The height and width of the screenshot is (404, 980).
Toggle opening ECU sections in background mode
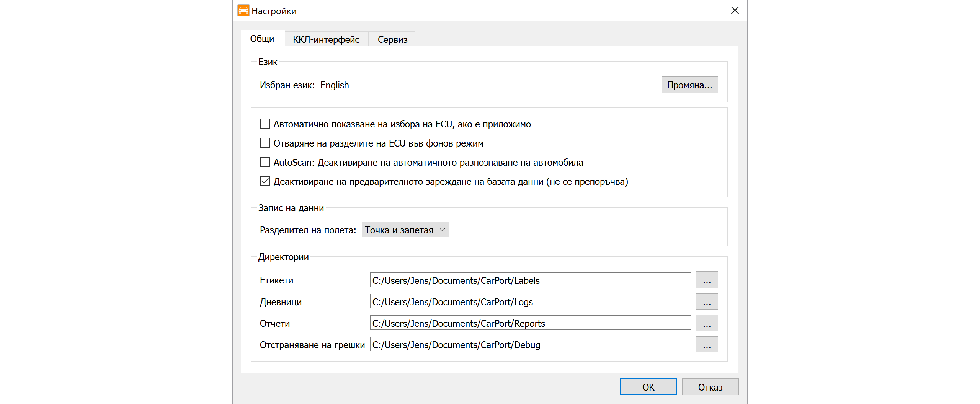tap(265, 143)
